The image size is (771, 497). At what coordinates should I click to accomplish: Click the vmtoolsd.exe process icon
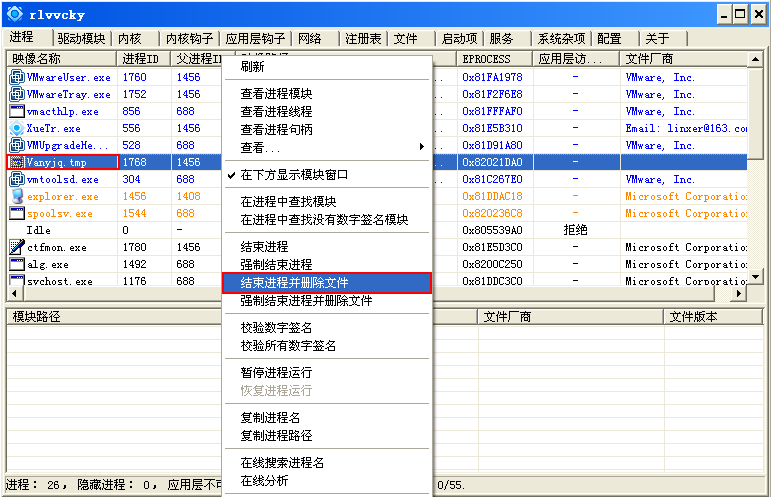pyautogui.click(x=16, y=179)
